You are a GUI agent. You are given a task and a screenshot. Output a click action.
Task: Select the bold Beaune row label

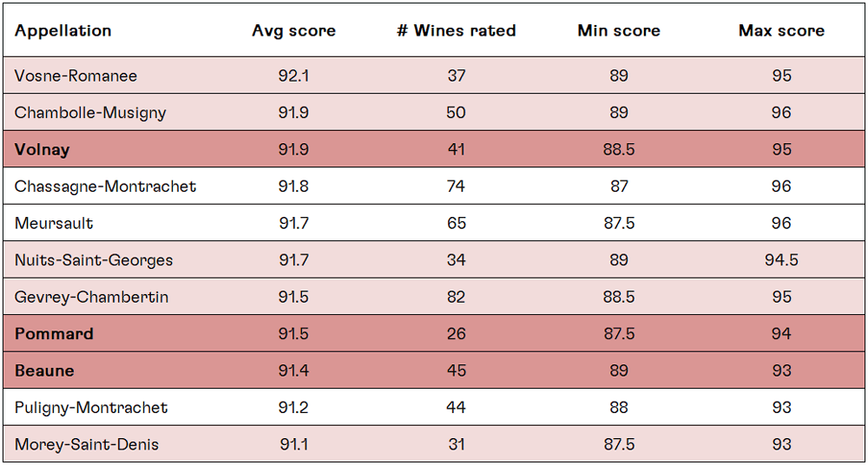pyautogui.click(x=44, y=371)
